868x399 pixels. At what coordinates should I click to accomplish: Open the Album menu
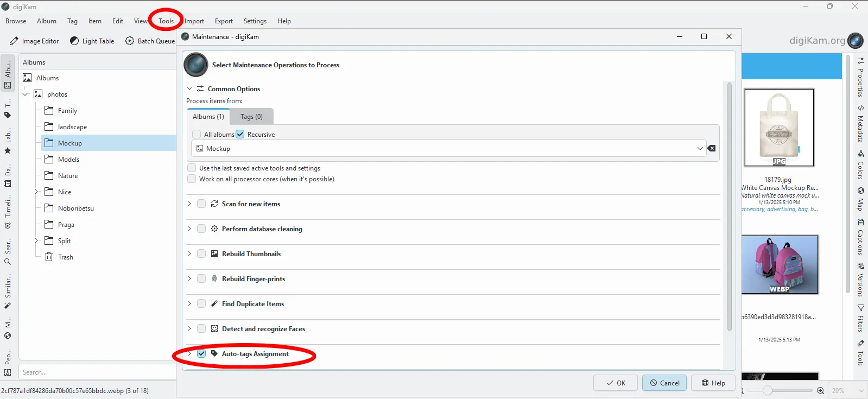[x=47, y=21]
